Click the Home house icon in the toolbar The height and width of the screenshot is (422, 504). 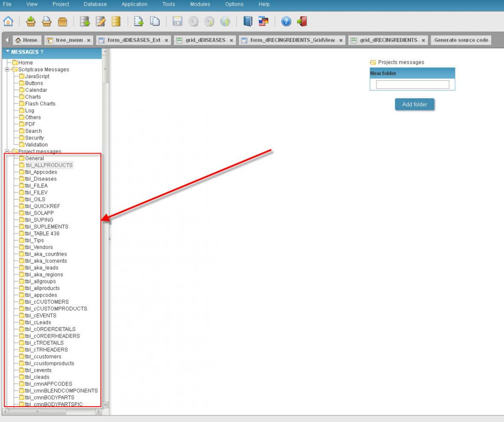(x=8, y=21)
